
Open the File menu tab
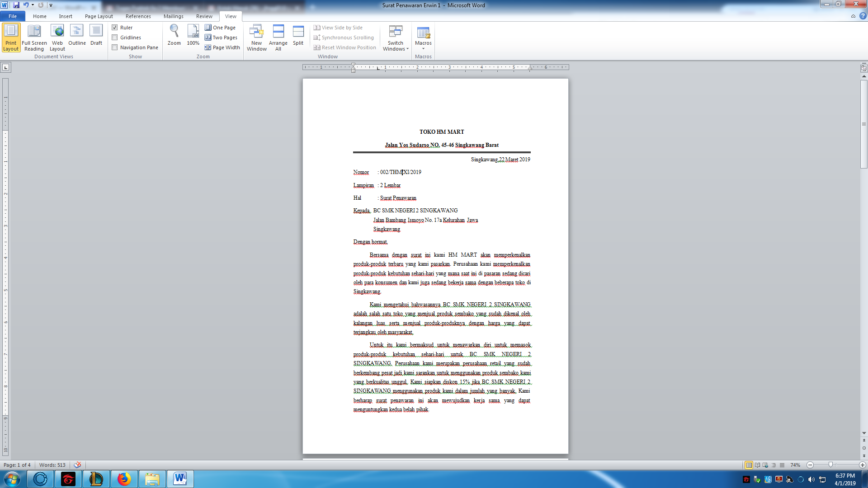(x=13, y=16)
